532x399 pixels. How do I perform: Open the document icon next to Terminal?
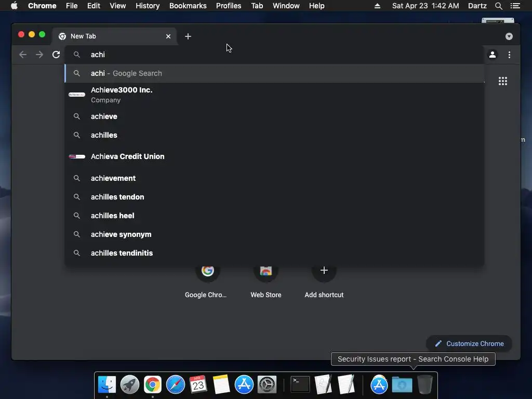pos(323,384)
